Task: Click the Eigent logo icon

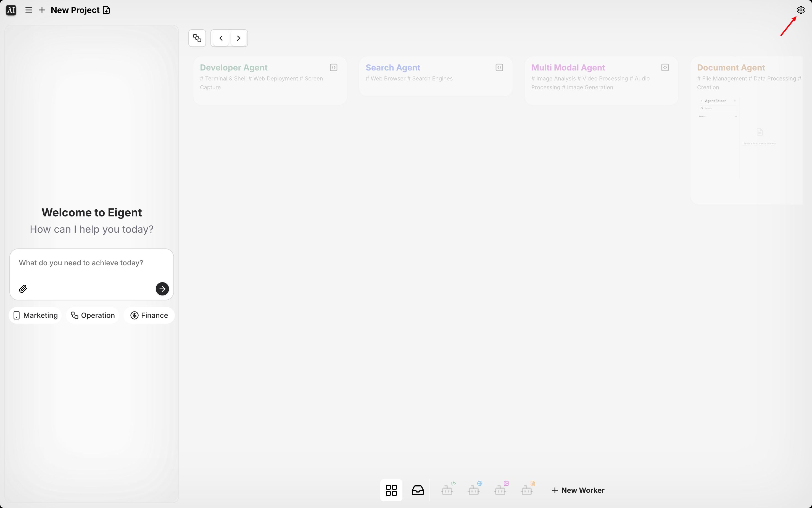Action: point(11,10)
